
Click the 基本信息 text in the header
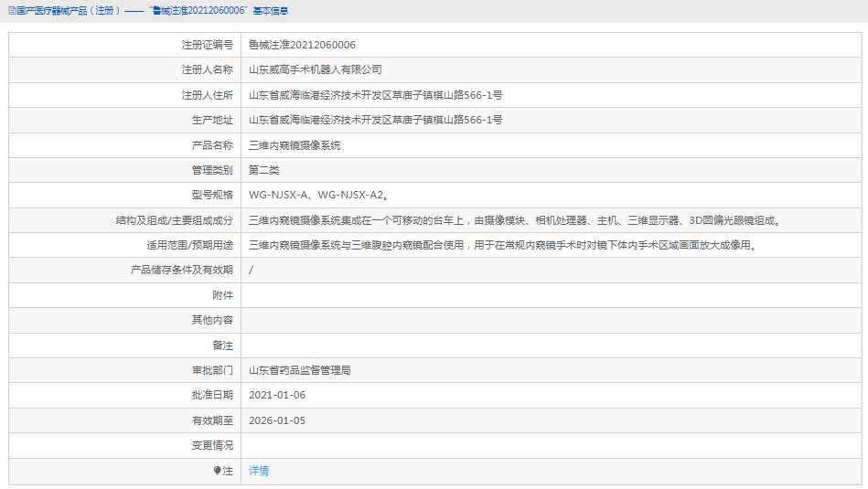(271, 11)
